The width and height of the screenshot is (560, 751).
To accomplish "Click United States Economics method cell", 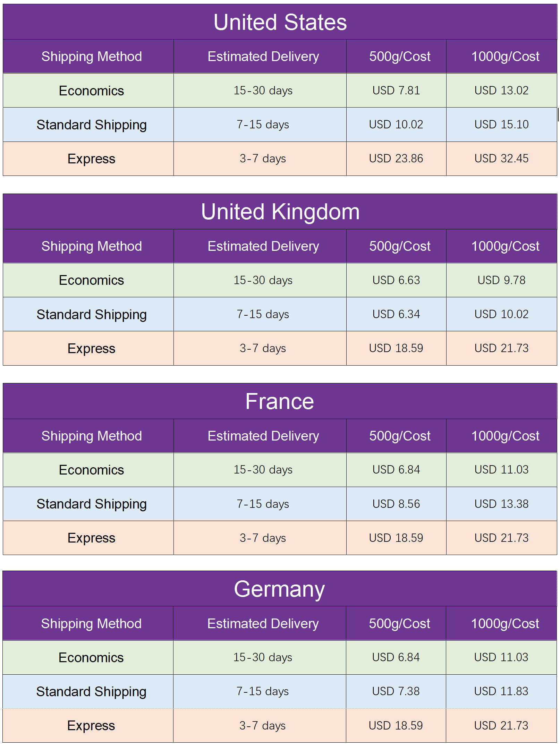I will [x=88, y=90].
